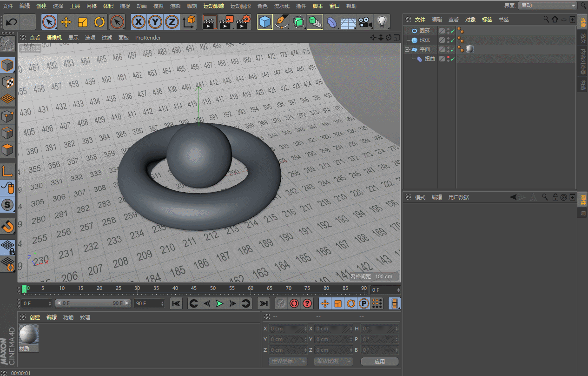
Task: Open the 界面 layout dropdown showing 启动
Action: click(x=548, y=6)
